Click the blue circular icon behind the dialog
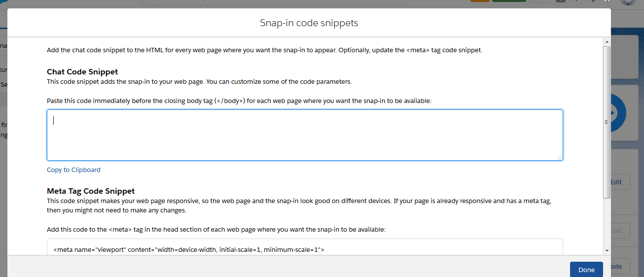644x277 pixels. [x=617, y=113]
